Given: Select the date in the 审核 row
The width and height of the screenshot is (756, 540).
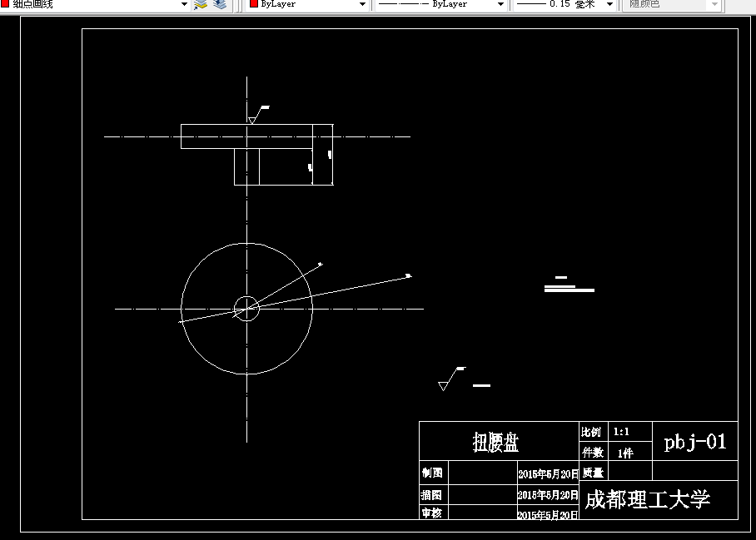Looking at the screenshot, I should [548, 515].
